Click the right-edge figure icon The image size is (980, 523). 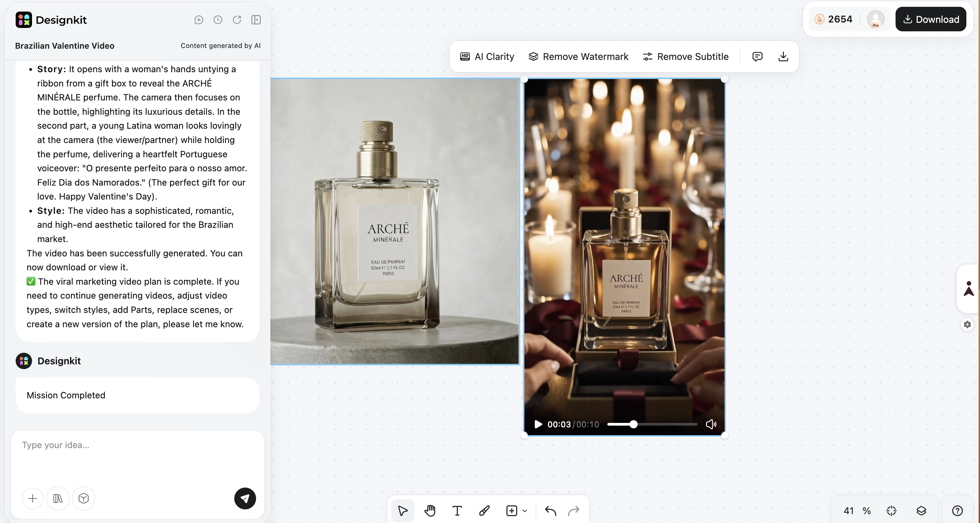tap(968, 288)
